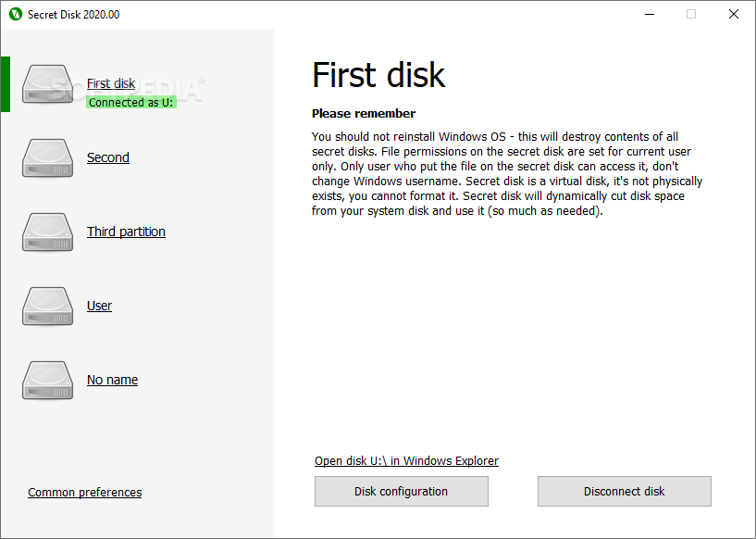Open disk U:\ in Windows Explorer
Viewport: 756px width, 539px height.
click(x=406, y=461)
